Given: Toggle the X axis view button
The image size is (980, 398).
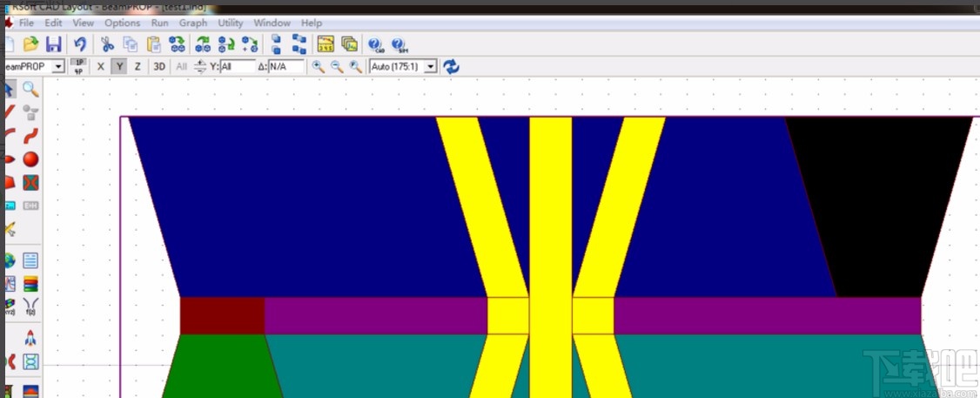Looking at the screenshot, I should pyautogui.click(x=101, y=66).
